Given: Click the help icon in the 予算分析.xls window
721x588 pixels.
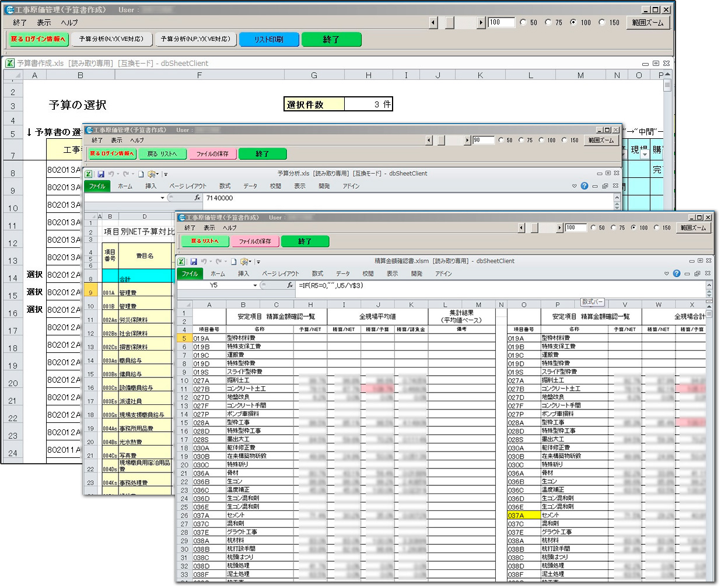Looking at the screenshot, I should (x=584, y=186).
